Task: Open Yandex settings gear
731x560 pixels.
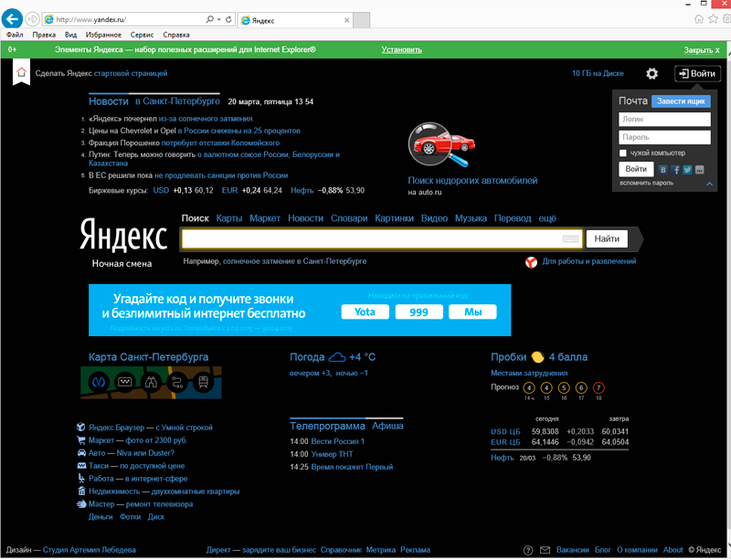Action: point(652,74)
